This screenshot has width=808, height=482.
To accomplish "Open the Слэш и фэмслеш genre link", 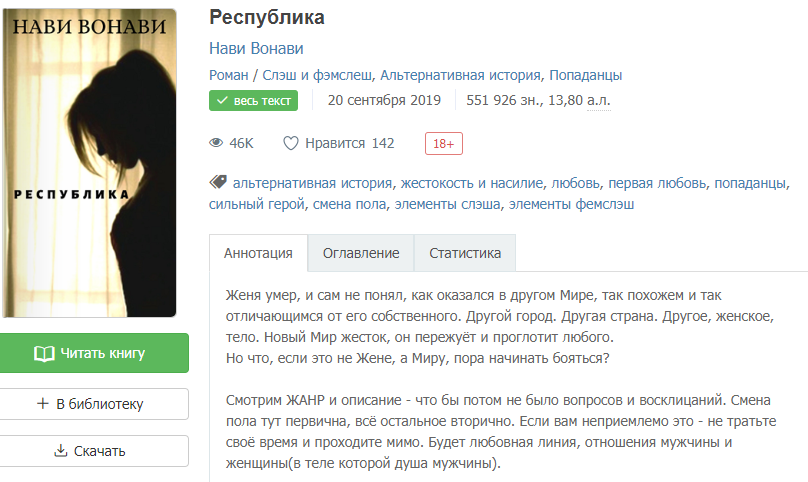I will pos(317,75).
